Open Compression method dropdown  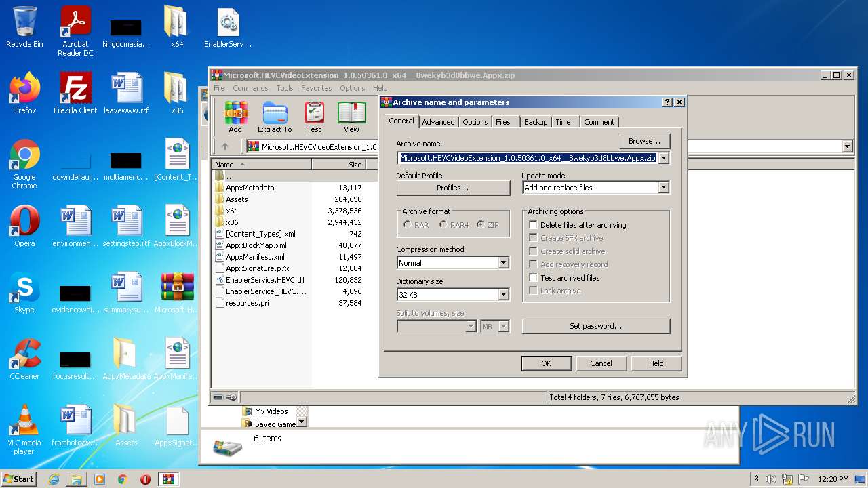point(503,263)
